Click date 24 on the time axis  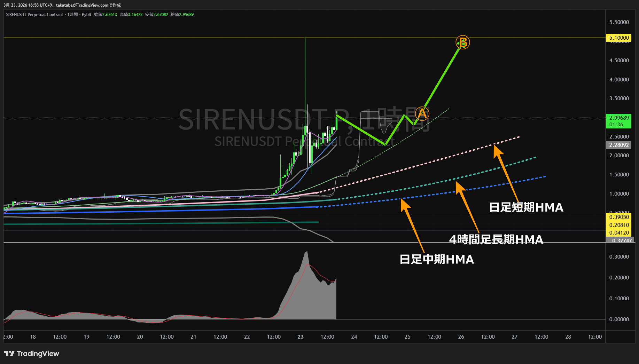354,337
